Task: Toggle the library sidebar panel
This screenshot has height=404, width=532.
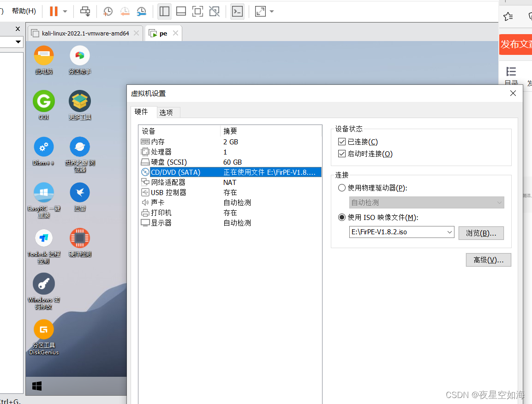Action: (164, 11)
